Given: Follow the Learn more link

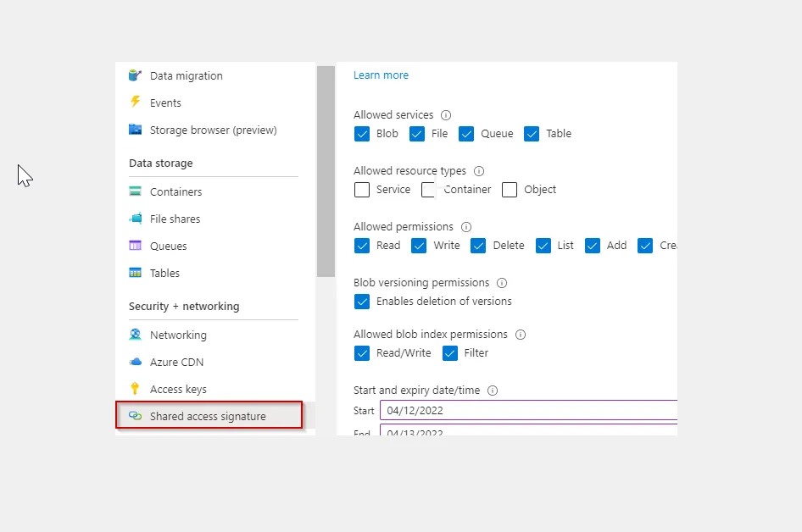Looking at the screenshot, I should pos(381,75).
